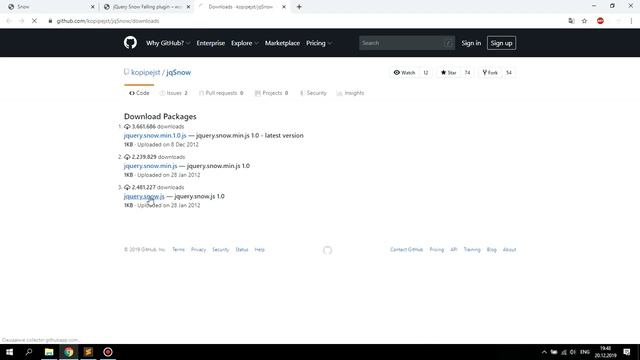640x360 pixels.
Task: Stop loading the page
Action: click(34, 21)
